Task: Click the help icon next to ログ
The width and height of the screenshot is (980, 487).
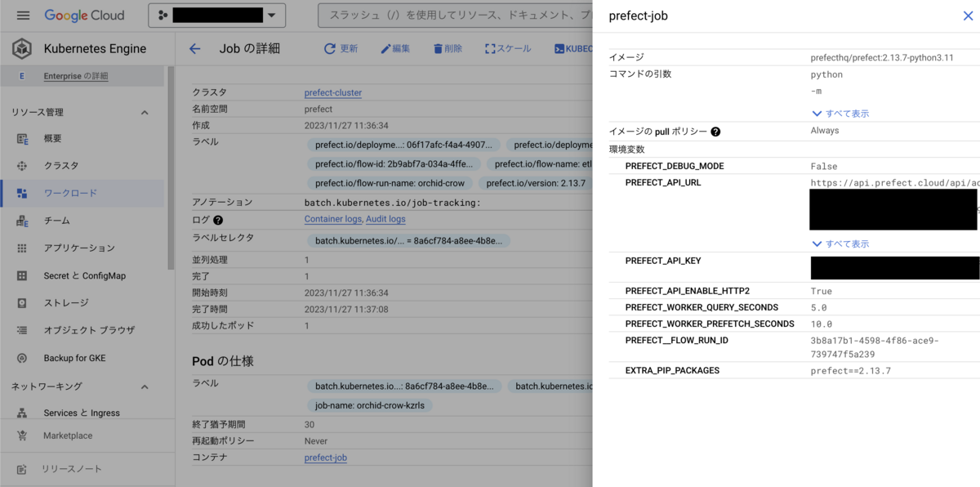Action: (218, 220)
